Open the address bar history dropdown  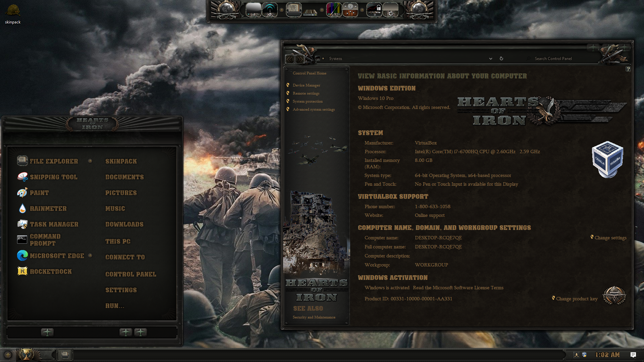pyautogui.click(x=490, y=59)
